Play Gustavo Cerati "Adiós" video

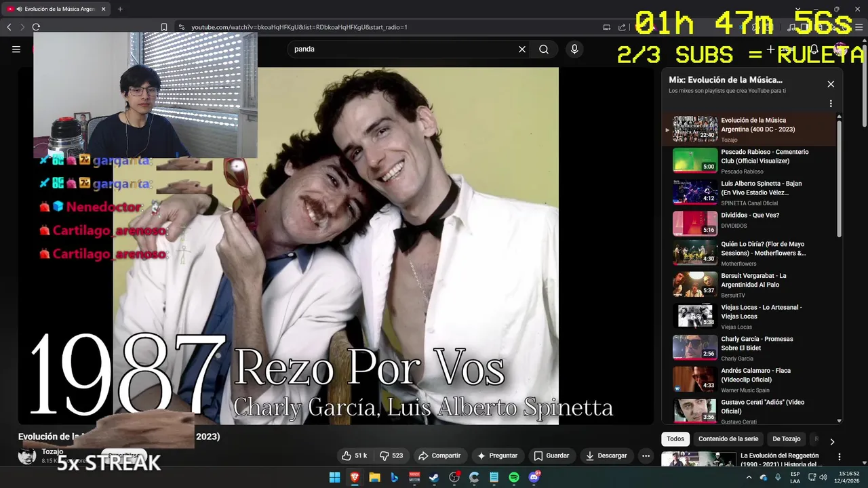click(749, 411)
